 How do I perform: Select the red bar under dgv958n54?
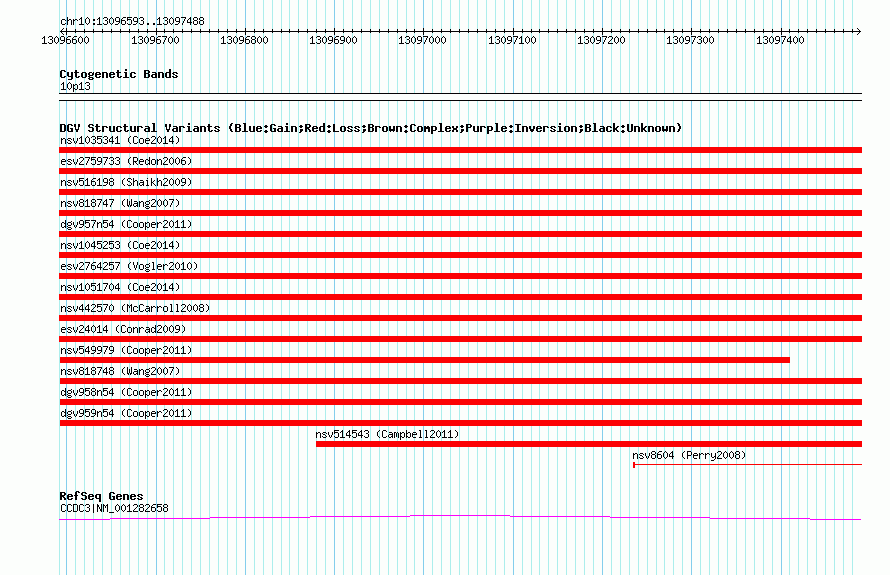460,402
